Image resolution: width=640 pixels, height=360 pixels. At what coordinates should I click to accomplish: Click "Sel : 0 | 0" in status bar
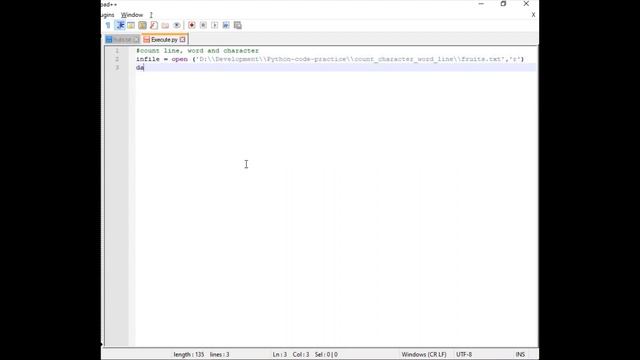326,354
